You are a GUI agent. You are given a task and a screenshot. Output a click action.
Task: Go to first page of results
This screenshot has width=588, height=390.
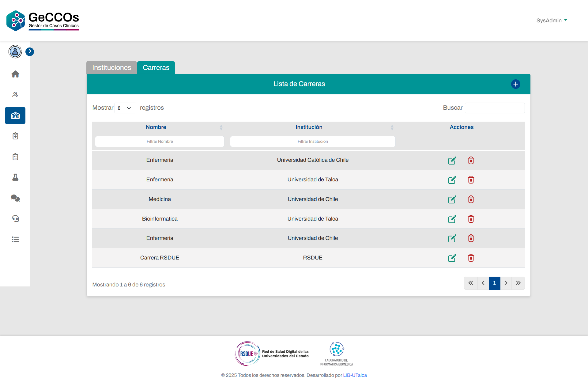coord(471,283)
